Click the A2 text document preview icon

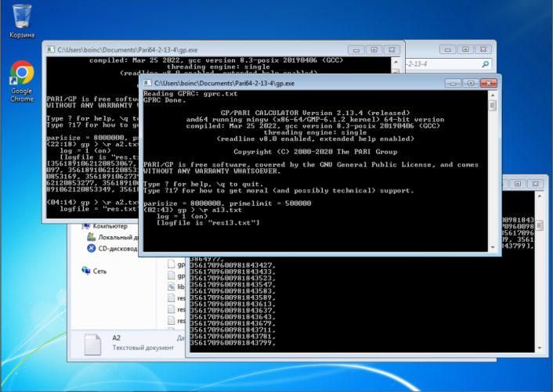(92, 344)
